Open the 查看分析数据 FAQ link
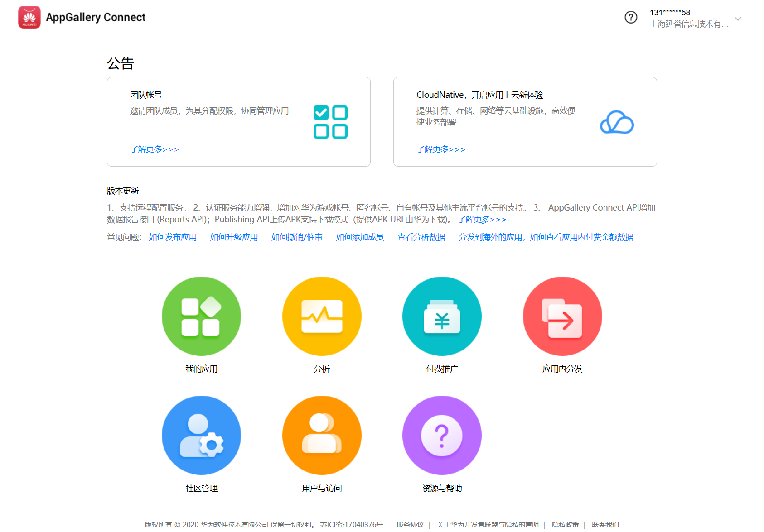This screenshot has height=532, width=764. (x=421, y=237)
